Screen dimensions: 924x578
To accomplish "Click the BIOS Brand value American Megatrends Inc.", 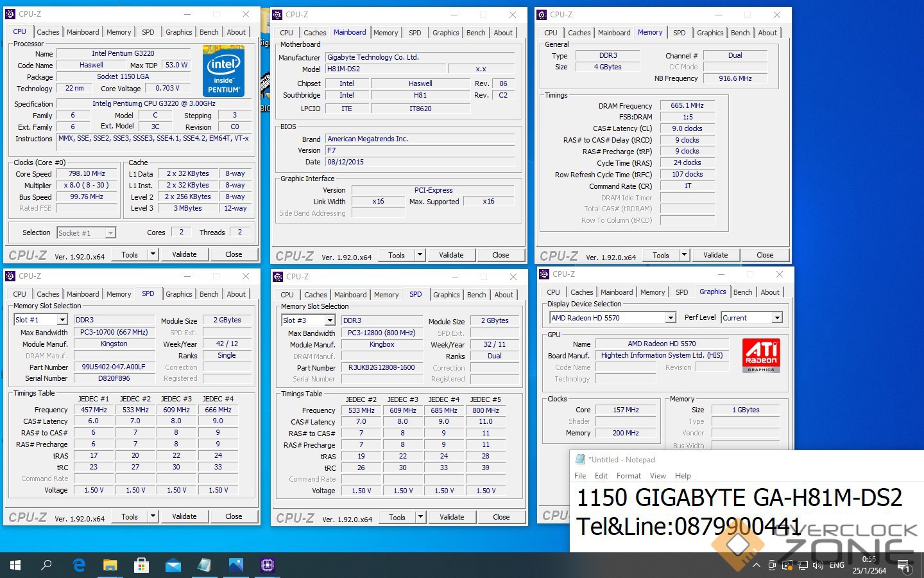I will tap(420, 139).
